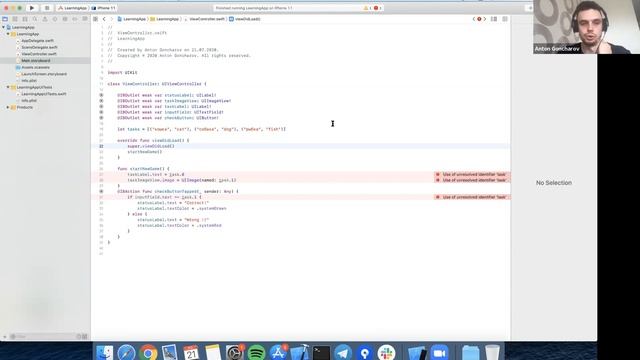Screen dimensions: 640x360
Task: Select ViewController.swift in the navigator
Action: 39,54
